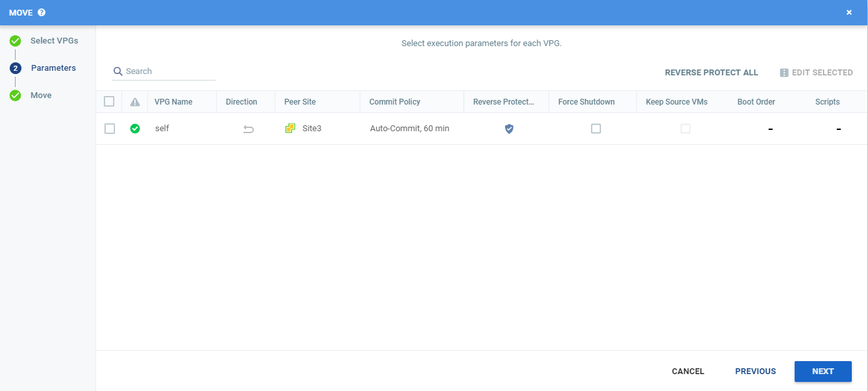Click the Scripts dash for self

click(839, 129)
